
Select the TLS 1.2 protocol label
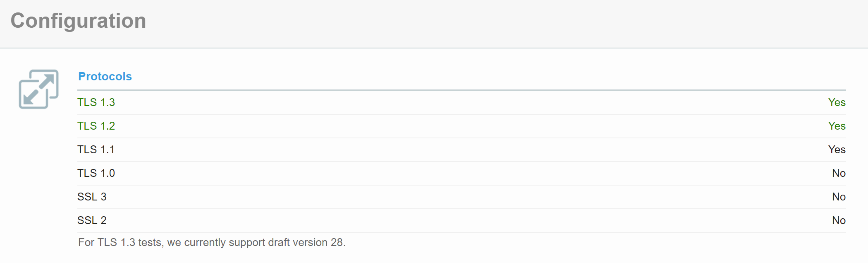[96, 126]
